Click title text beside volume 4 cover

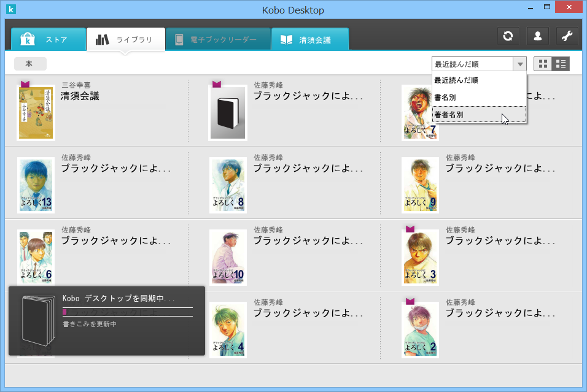point(308,313)
